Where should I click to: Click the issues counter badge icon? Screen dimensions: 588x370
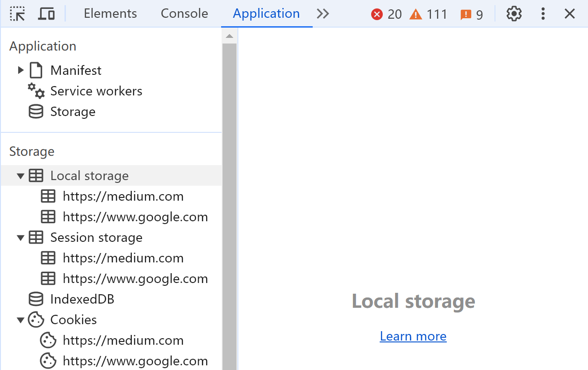466,15
